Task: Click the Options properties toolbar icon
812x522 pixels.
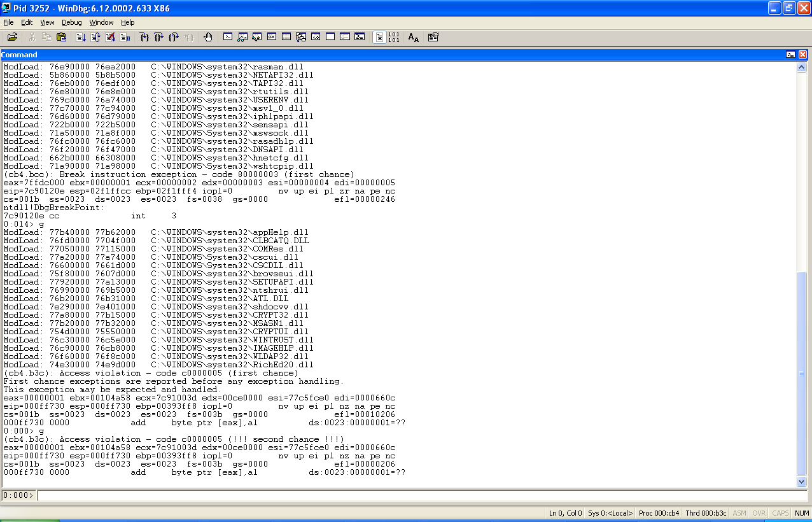Action: (433, 38)
